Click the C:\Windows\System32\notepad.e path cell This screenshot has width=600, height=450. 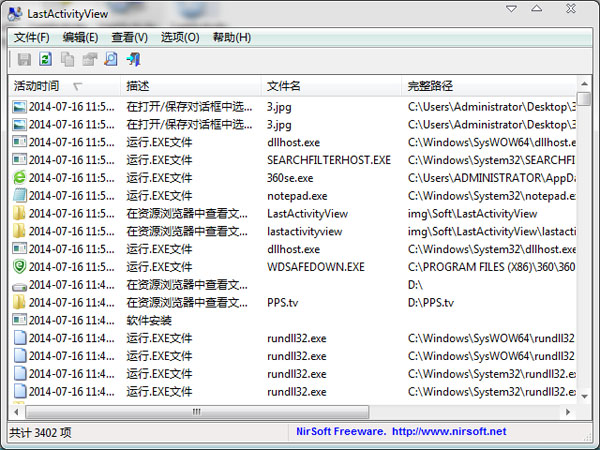492,196
